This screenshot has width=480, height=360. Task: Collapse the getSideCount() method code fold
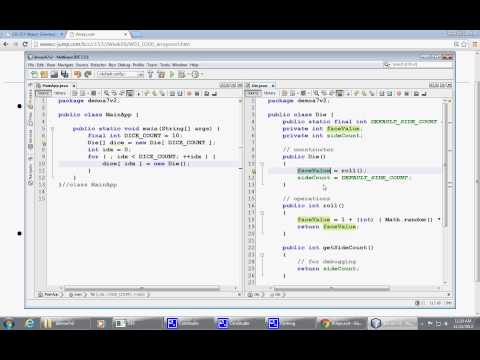pos(262,255)
